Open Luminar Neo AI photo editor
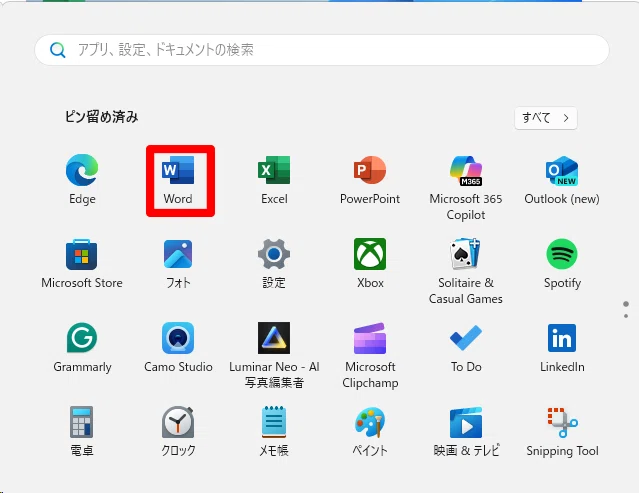 tap(274, 355)
